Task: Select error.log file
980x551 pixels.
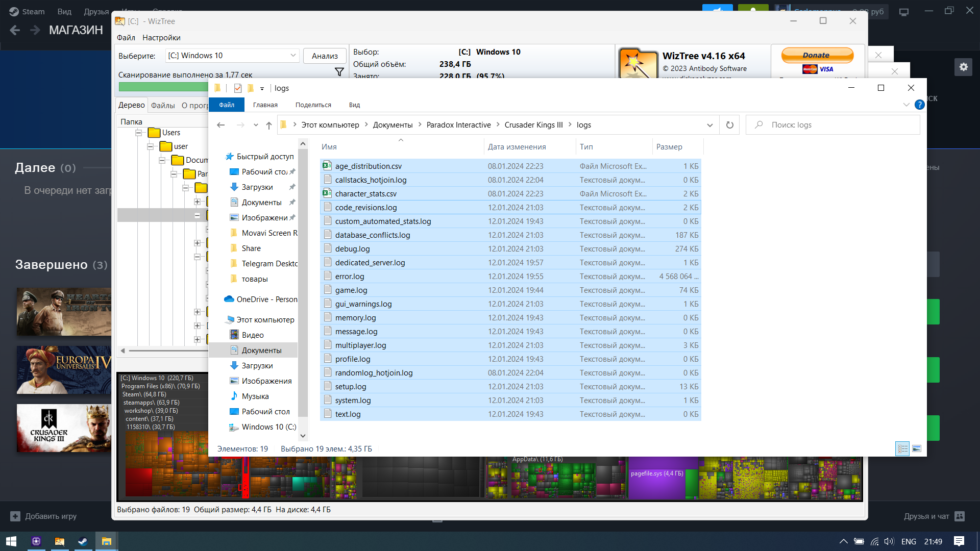Action: tap(510, 277)
